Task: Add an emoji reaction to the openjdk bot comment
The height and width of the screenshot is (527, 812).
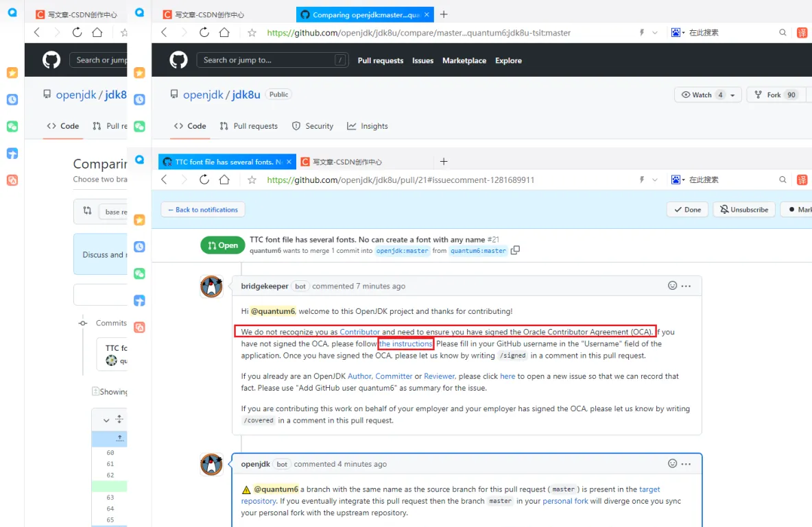Action: point(672,464)
